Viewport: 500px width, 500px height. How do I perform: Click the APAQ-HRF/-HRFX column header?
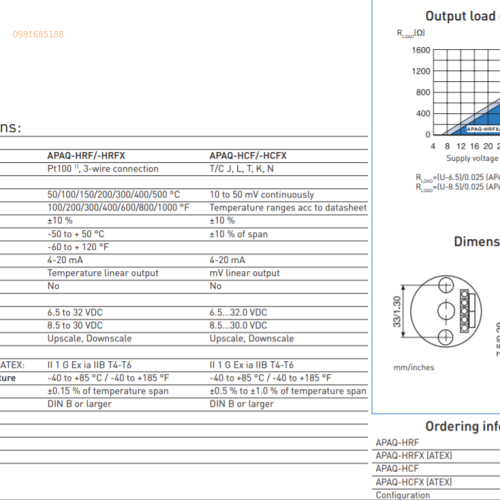(x=86, y=156)
